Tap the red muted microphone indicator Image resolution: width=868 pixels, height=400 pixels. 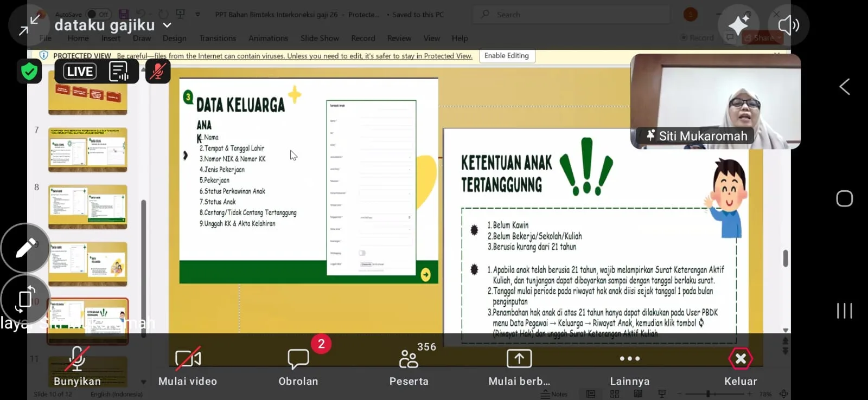click(x=157, y=71)
